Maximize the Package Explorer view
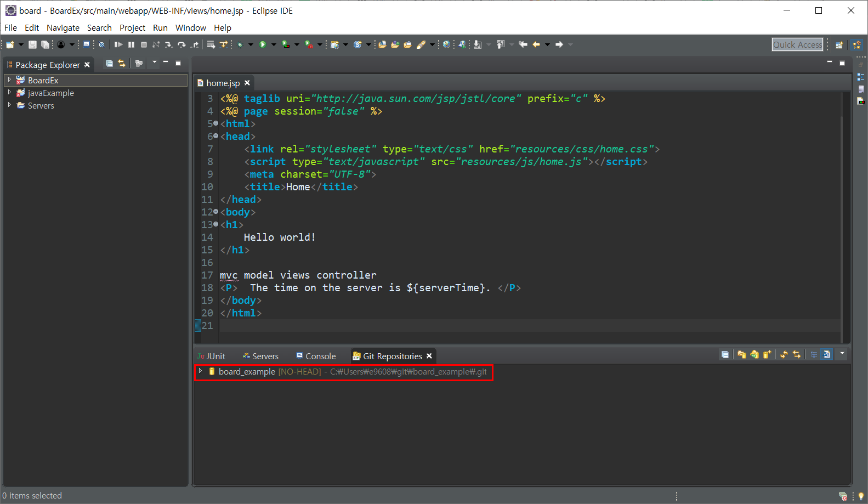868x504 pixels. 178,63
